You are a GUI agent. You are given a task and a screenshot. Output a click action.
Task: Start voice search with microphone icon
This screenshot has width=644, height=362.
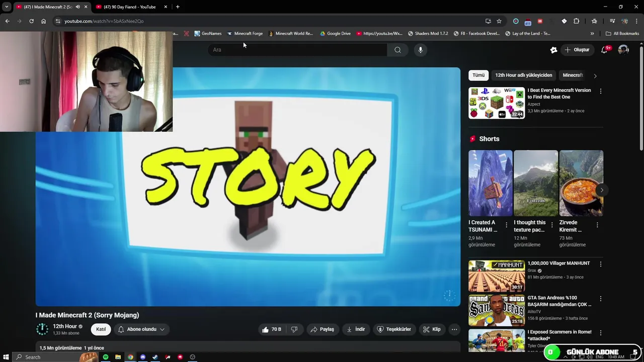point(421,50)
